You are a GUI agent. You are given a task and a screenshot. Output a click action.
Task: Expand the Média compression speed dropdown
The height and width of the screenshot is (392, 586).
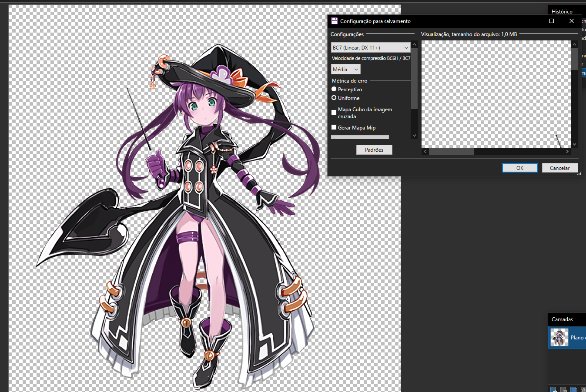click(x=346, y=69)
